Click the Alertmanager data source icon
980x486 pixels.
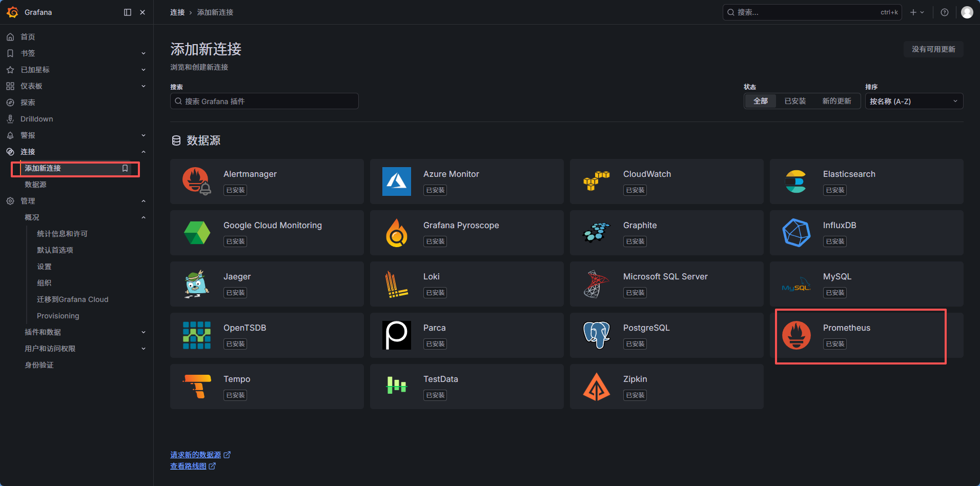(x=197, y=181)
